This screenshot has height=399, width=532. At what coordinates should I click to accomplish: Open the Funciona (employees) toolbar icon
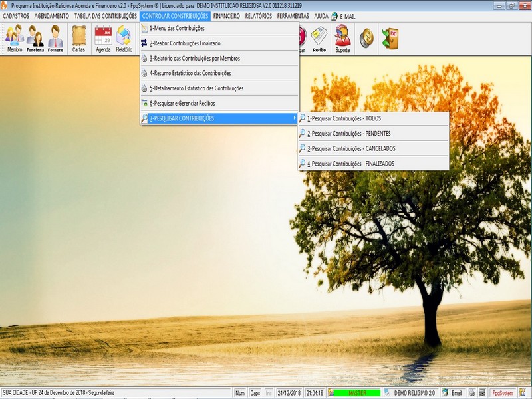coord(35,39)
